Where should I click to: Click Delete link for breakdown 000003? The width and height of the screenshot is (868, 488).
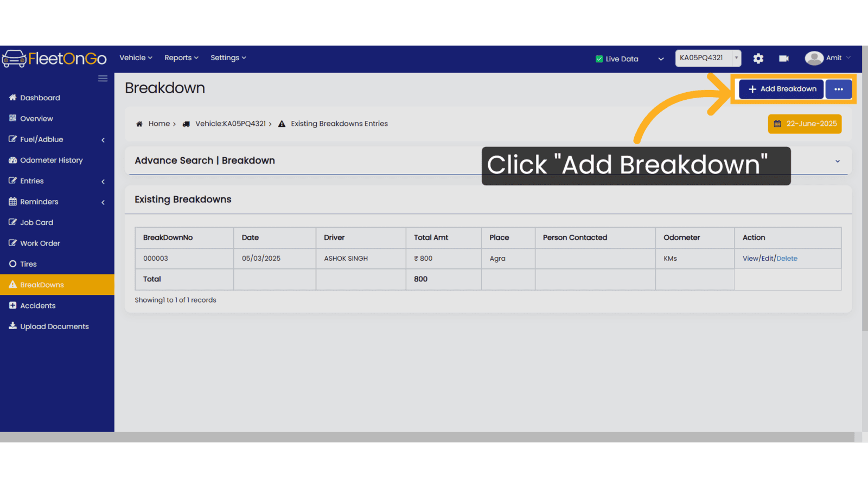click(787, 259)
